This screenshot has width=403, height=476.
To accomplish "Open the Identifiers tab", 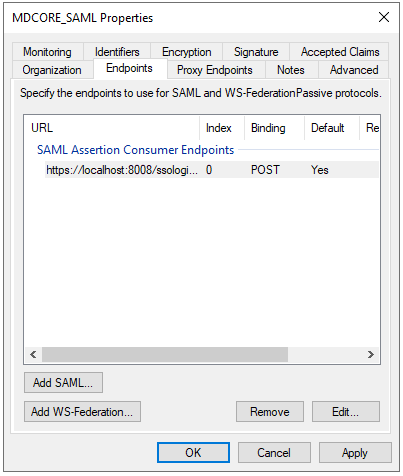I will [117, 52].
